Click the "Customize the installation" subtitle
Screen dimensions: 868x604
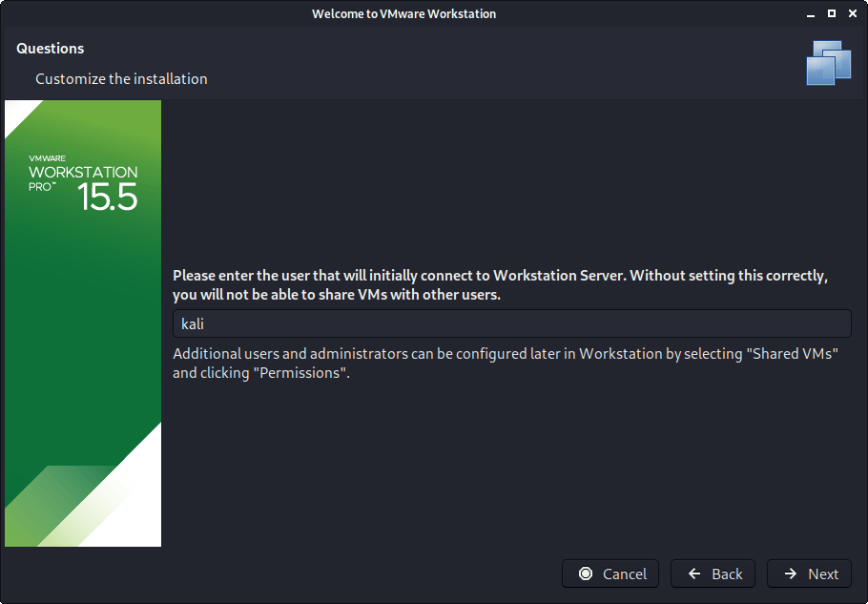click(x=121, y=78)
